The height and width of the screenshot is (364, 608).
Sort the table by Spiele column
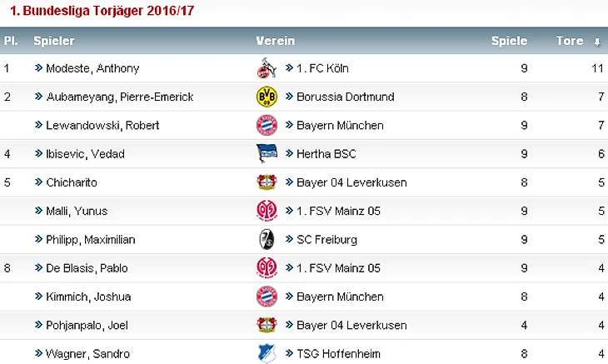(509, 41)
